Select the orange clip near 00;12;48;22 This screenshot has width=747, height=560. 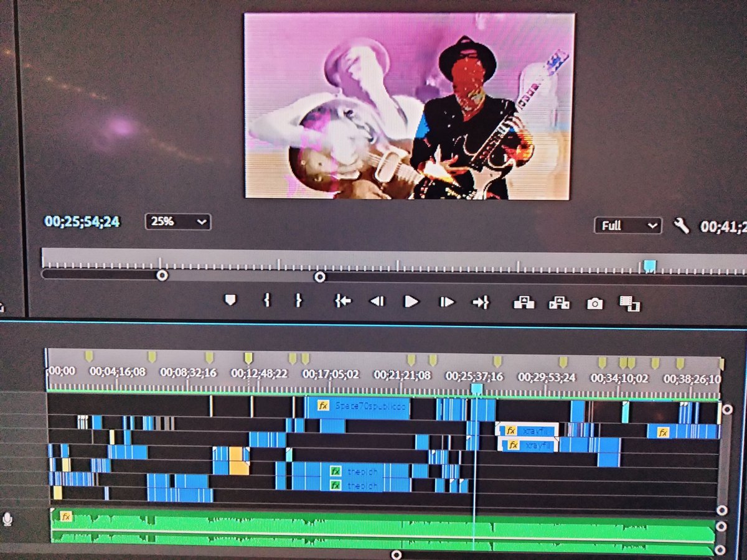(x=239, y=461)
